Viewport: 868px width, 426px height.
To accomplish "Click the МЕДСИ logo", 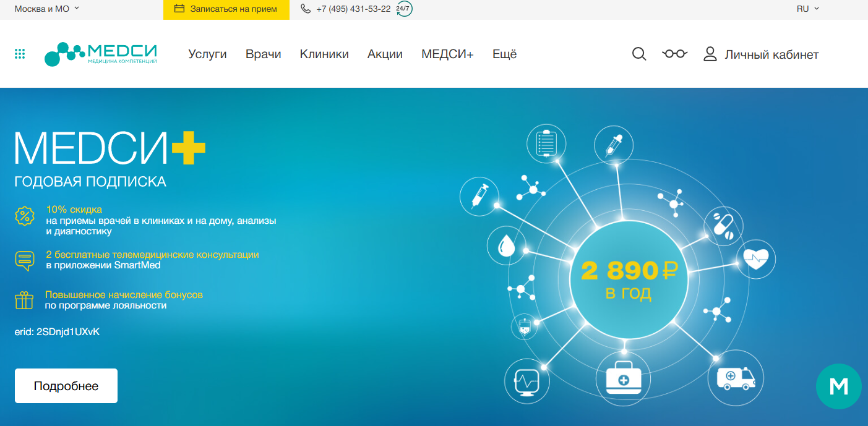I will (x=101, y=54).
